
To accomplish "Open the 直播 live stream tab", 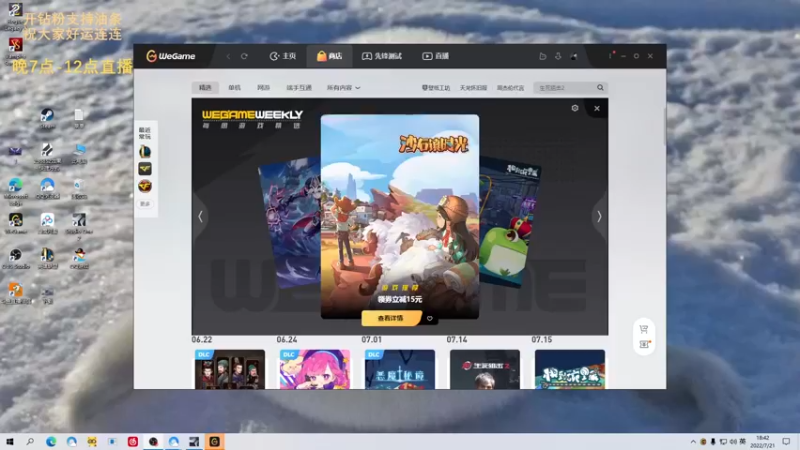I will tap(435, 56).
